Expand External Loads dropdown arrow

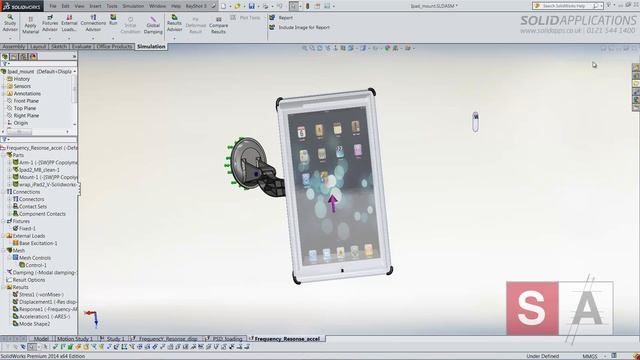[69, 38]
